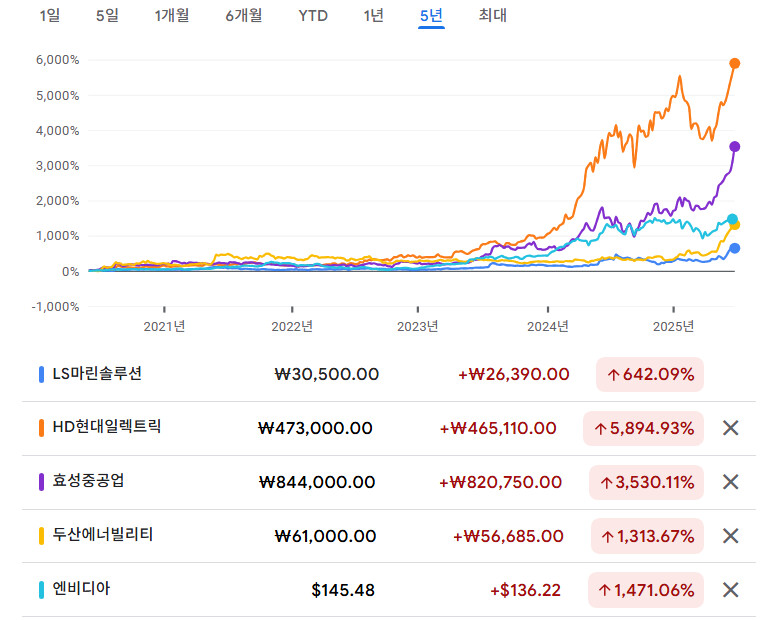Delete 두산에너빌리티 row via X icon
This screenshot has width=780, height=620.
730,536
